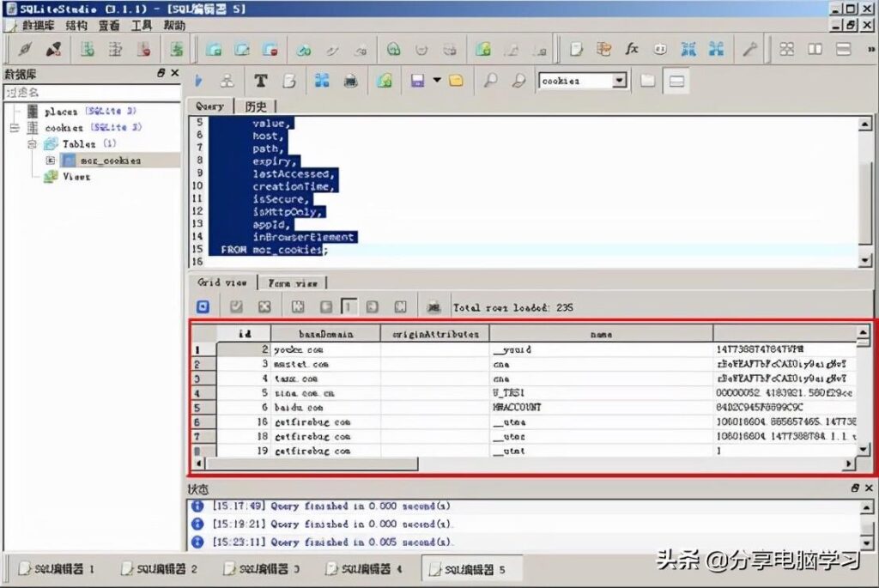The width and height of the screenshot is (879, 588).
Task: Switch to the 历史 tab
Action: 256,106
